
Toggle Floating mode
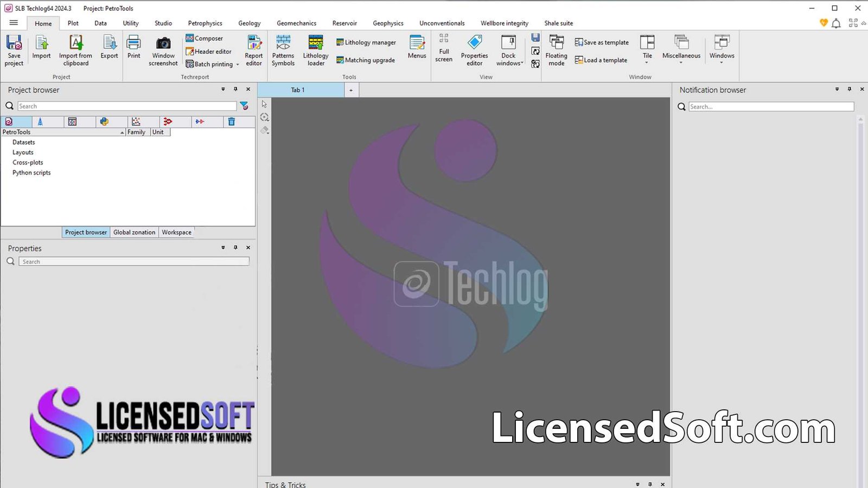coord(556,50)
